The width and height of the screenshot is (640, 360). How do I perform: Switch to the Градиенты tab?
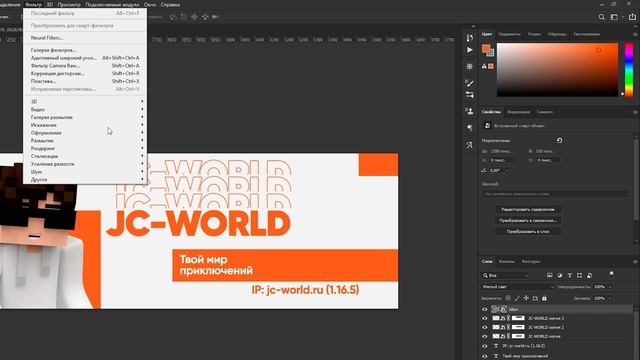pos(509,34)
